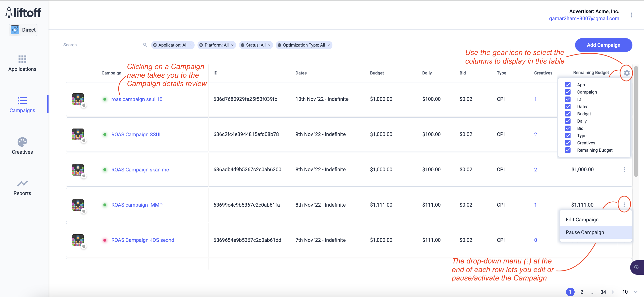Screen dimensions: 644x297
Task: Click the Dates column header
Action: pyautogui.click(x=301, y=73)
